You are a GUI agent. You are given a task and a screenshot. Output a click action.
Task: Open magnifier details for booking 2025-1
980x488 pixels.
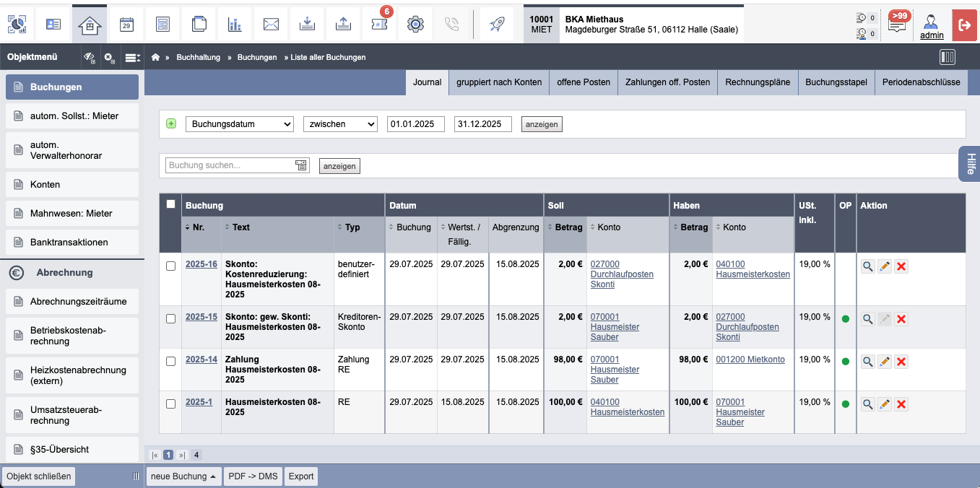(x=867, y=404)
